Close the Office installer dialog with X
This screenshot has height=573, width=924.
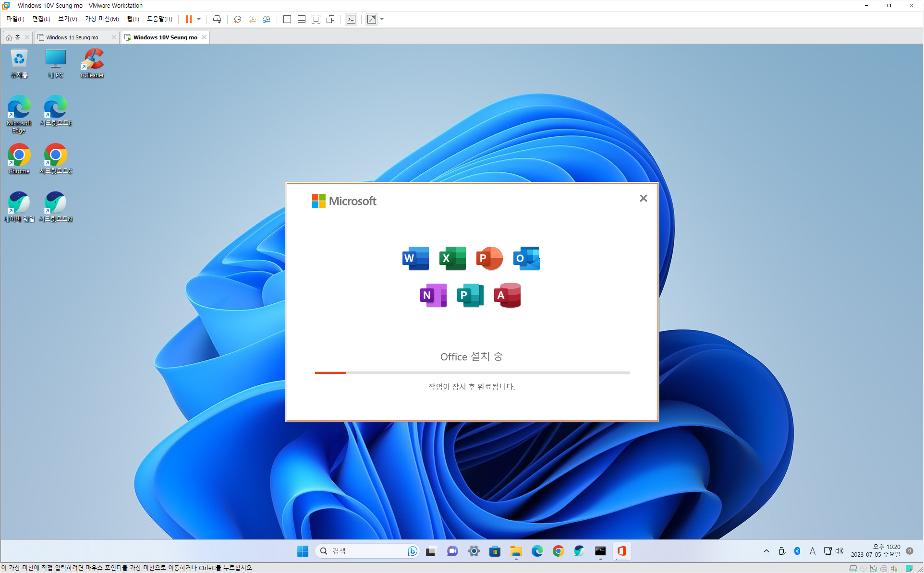point(643,198)
